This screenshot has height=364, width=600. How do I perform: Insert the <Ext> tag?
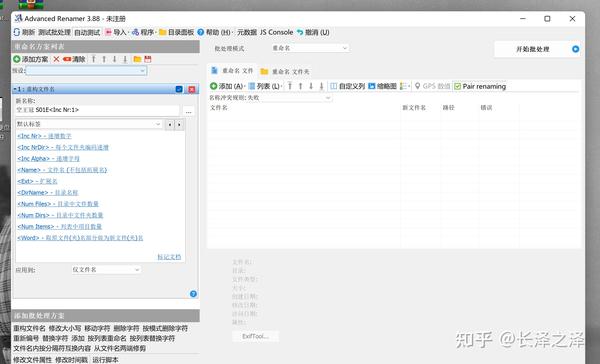click(37, 181)
